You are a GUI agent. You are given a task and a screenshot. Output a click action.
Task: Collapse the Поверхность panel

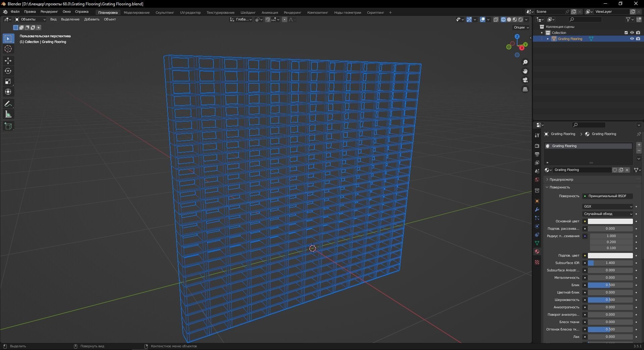coord(559,187)
